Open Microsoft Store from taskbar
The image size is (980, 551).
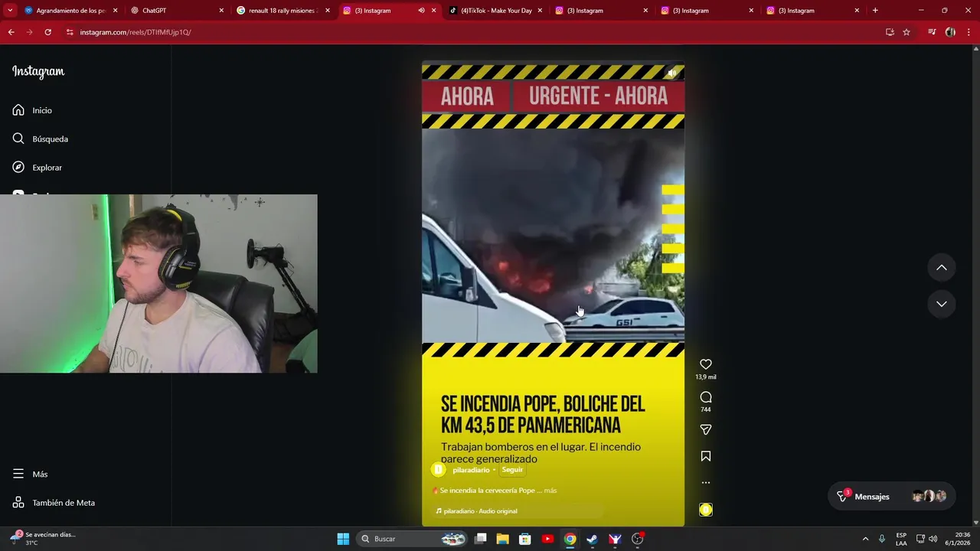click(x=525, y=539)
